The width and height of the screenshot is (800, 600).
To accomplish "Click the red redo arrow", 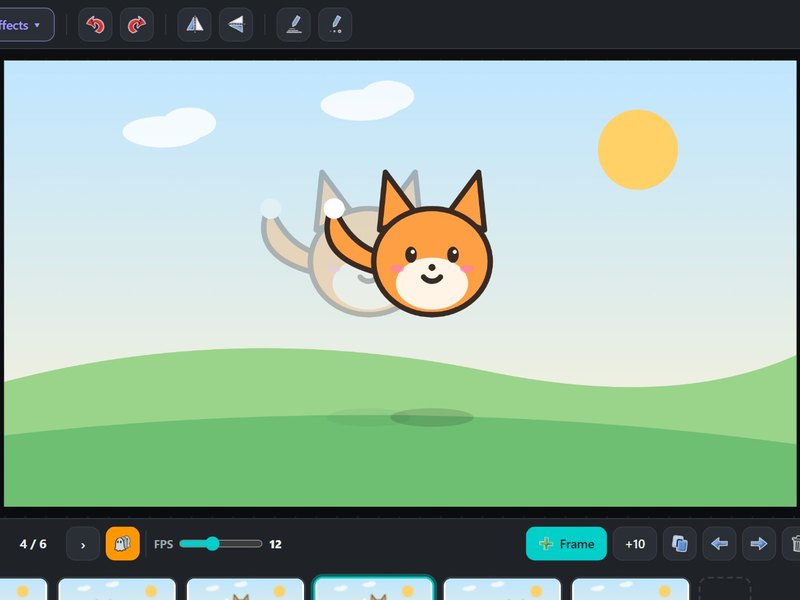I will pyautogui.click(x=137, y=24).
